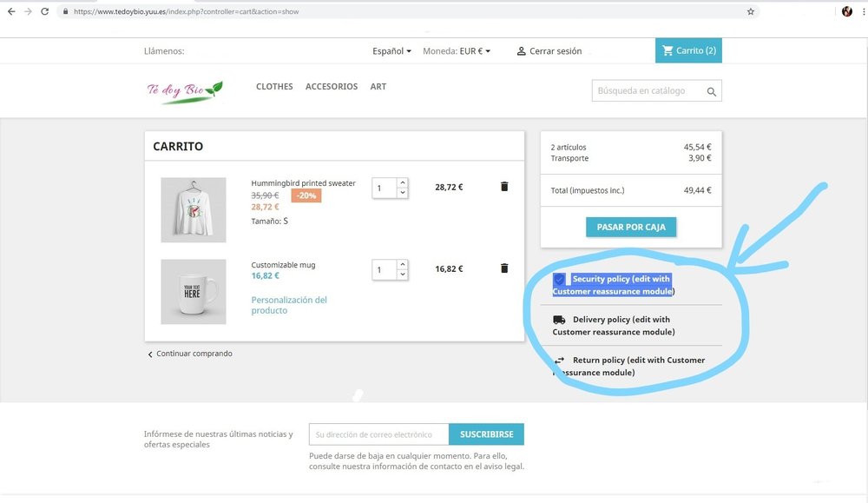Bookmark the page using the star icon
The width and height of the screenshot is (868, 503).
point(751,11)
